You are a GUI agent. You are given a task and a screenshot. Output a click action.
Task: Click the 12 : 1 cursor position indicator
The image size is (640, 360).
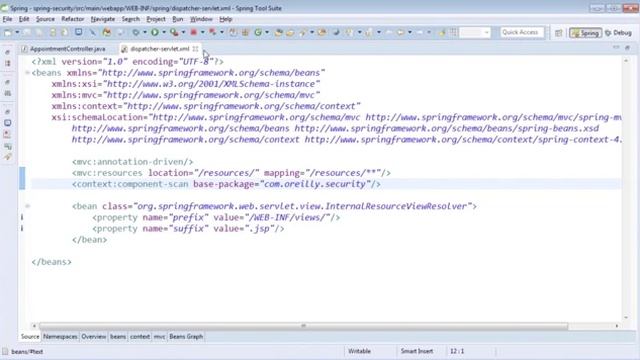point(457,351)
